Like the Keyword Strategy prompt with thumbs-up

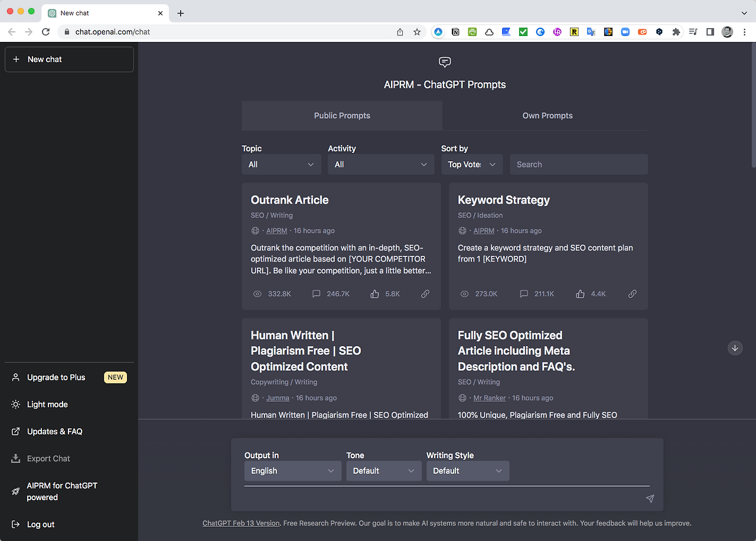pyautogui.click(x=581, y=294)
